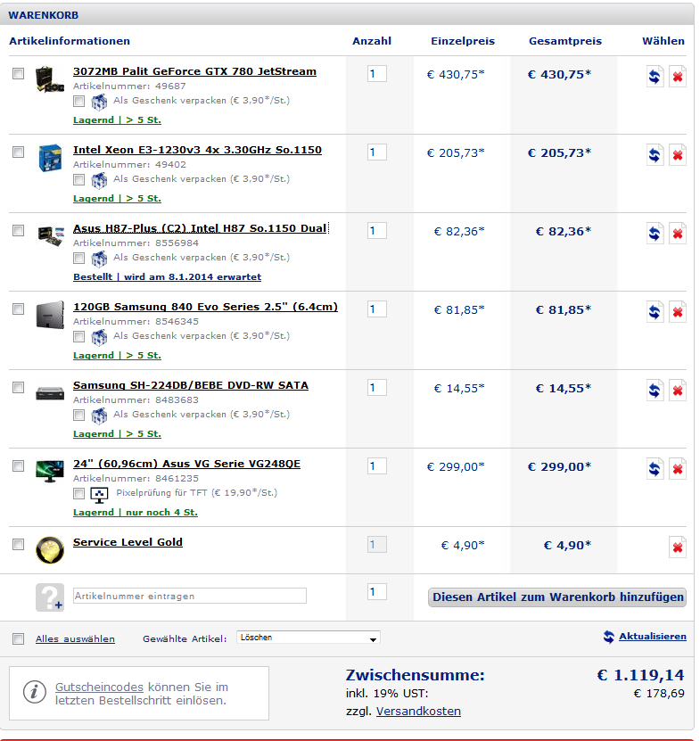This screenshot has height=741, width=700.
Task: Focus the Artikelnummer eintragen field
Action: click(x=190, y=596)
